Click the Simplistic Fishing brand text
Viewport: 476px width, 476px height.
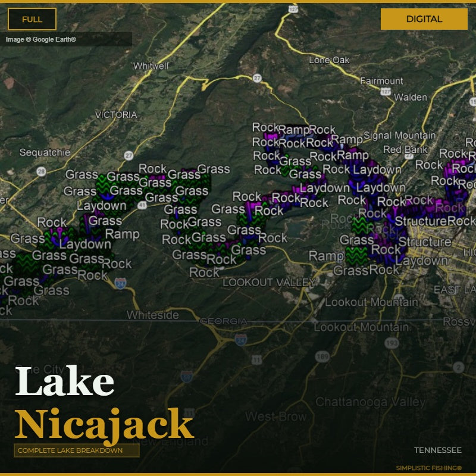[x=428, y=468]
